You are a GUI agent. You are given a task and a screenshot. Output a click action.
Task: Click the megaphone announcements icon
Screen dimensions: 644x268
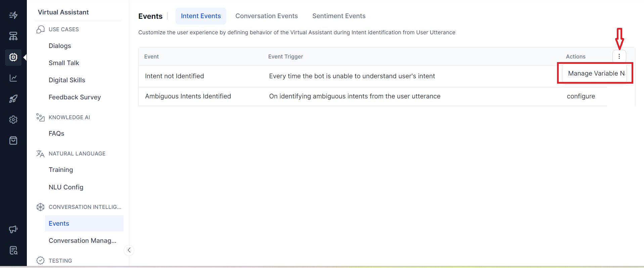[13, 229]
